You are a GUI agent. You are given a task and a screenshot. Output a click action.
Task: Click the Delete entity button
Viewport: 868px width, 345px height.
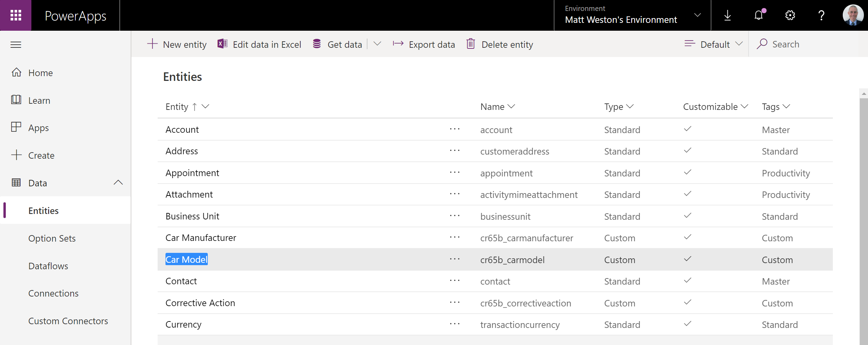[500, 44]
